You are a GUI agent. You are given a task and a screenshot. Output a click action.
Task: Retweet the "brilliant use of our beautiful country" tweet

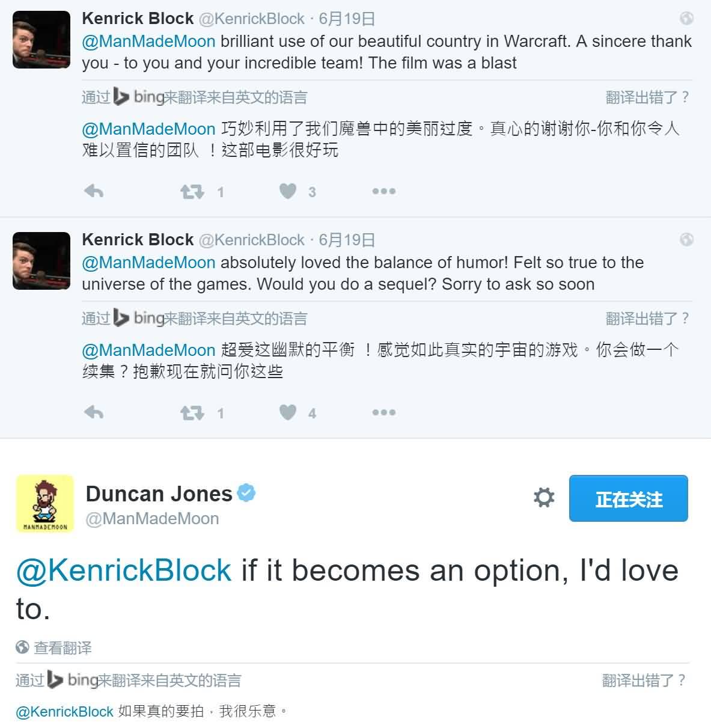pyautogui.click(x=192, y=192)
